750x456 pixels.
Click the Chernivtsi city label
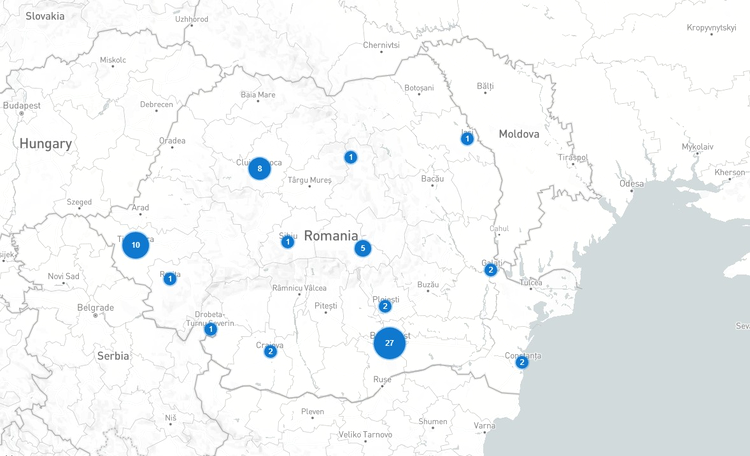(381, 45)
